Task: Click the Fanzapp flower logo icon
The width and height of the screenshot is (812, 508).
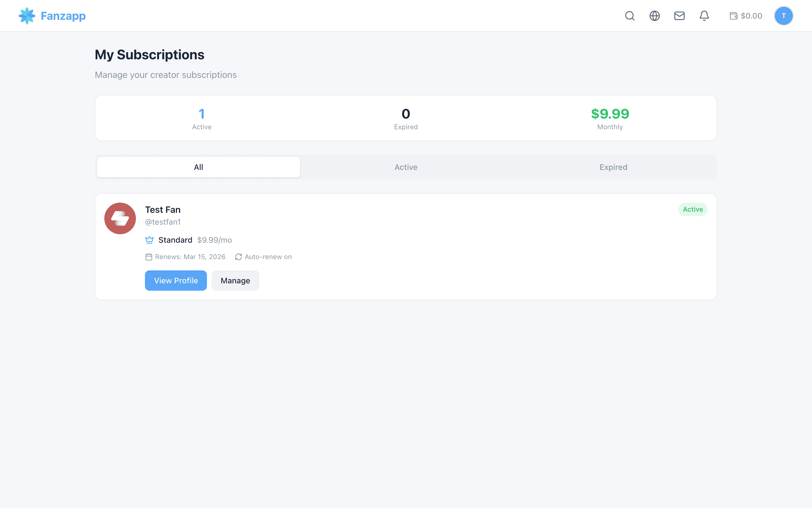Action: [x=27, y=16]
